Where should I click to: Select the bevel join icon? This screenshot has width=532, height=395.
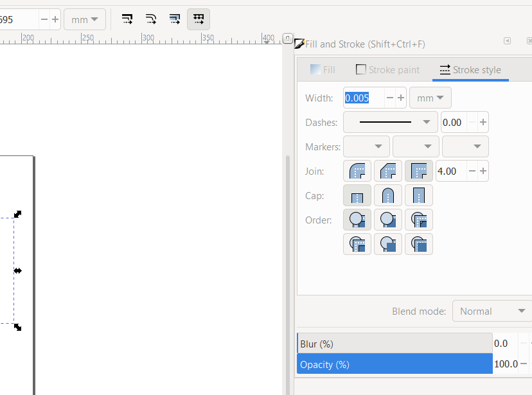[x=388, y=171]
